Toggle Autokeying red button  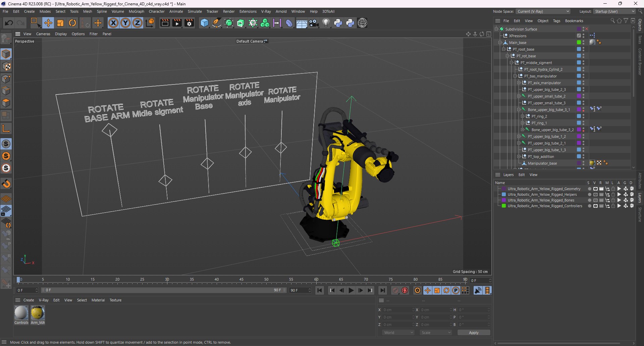(x=405, y=290)
